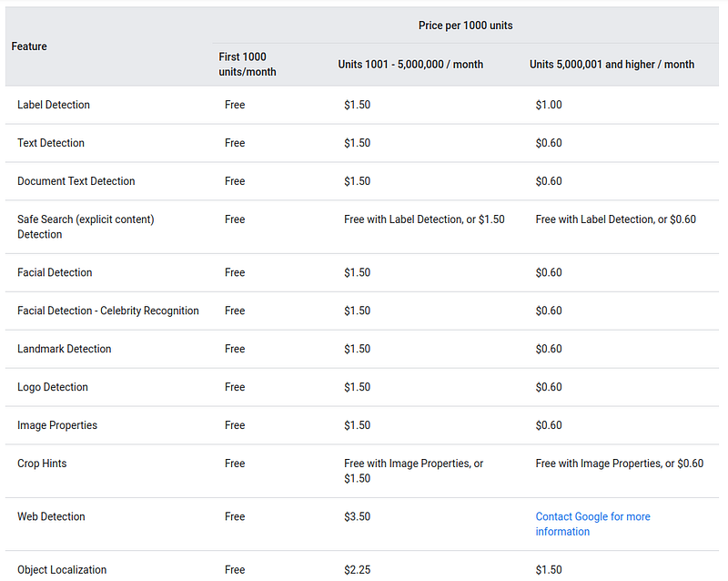Select the Crop Hints row label
This screenshot has width=728, height=581.
click(42, 464)
